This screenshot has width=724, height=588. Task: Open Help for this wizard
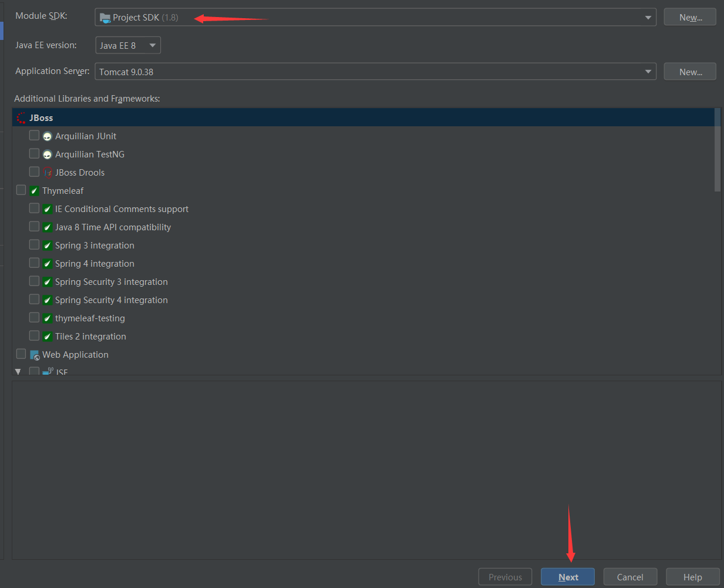pyautogui.click(x=693, y=577)
